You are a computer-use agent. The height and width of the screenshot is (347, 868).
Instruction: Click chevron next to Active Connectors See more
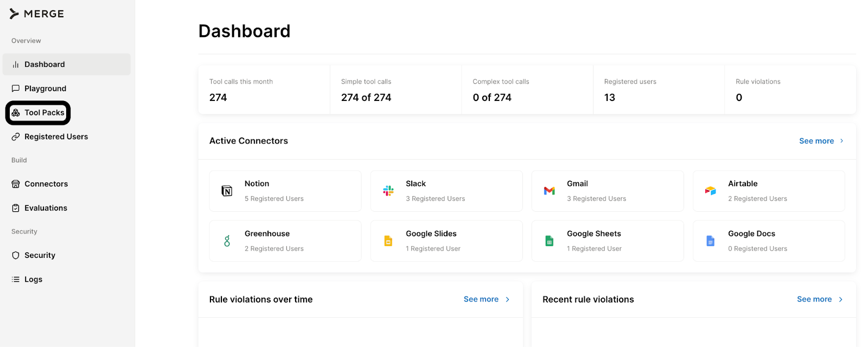tap(842, 141)
